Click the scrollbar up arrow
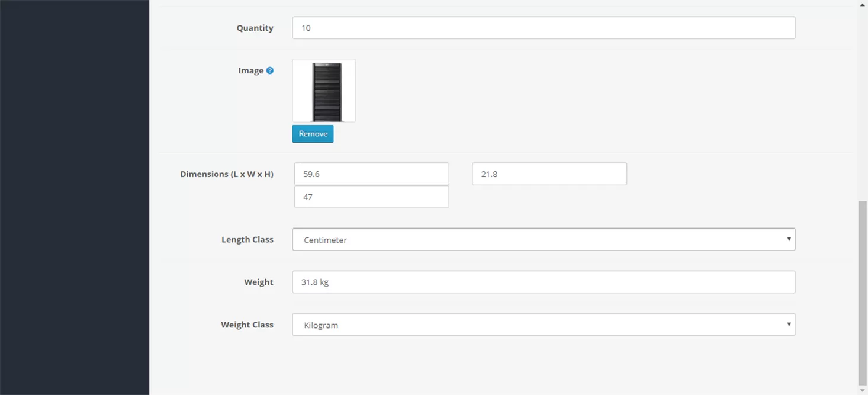The image size is (868, 395). tap(863, 5)
